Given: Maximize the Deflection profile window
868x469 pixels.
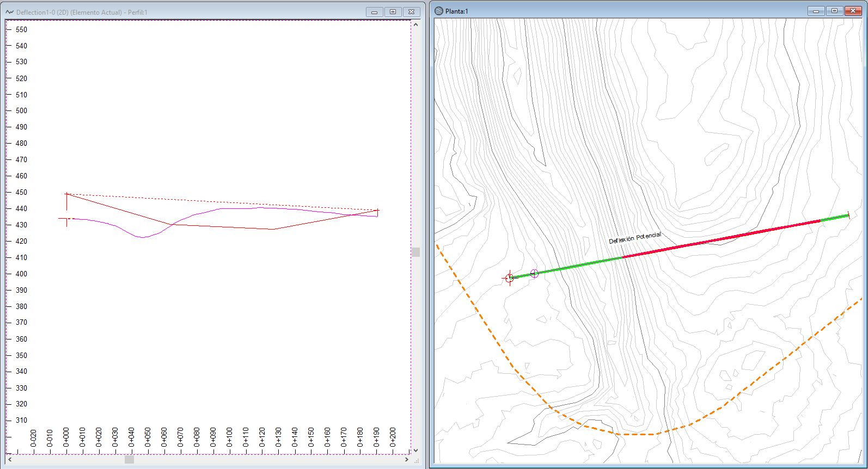Looking at the screenshot, I should pyautogui.click(x=393, y=12).
